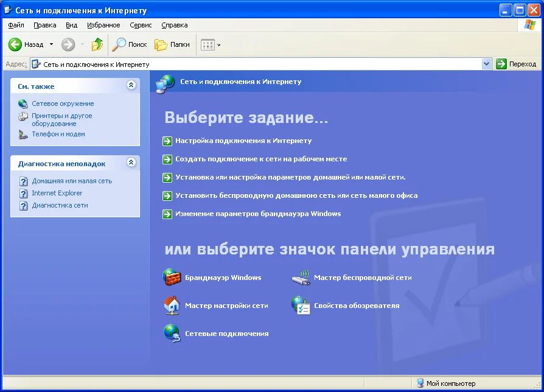This screenshot has width=544, height=392.
Task: Click help icon beside Internet Explorer
Action: pyautogui.click(x=23, y=194)
